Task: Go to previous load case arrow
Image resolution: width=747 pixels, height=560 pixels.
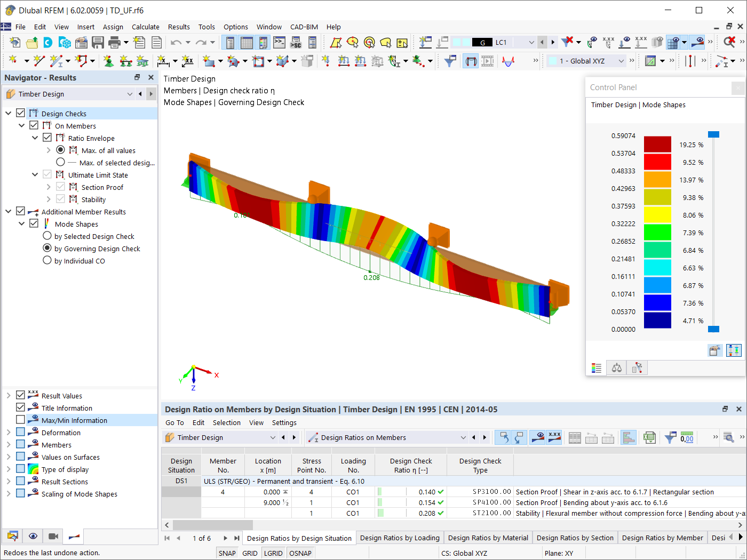Action: click(542, 42)
